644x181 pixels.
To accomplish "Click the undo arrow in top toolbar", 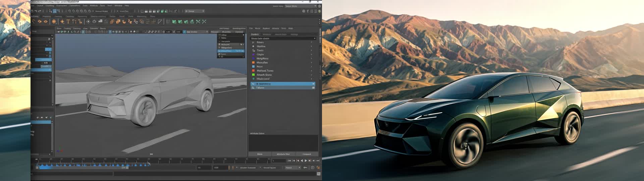I will (36, 11).
